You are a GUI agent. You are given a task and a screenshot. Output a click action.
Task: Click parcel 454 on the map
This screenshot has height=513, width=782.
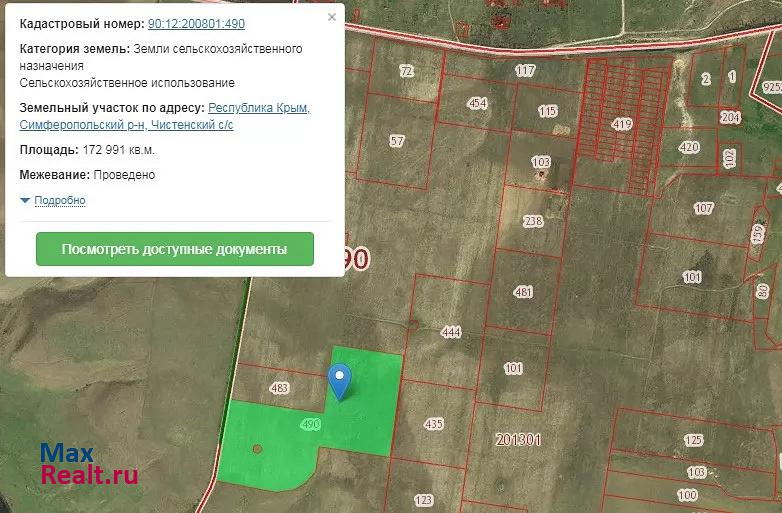click(477, 104)
